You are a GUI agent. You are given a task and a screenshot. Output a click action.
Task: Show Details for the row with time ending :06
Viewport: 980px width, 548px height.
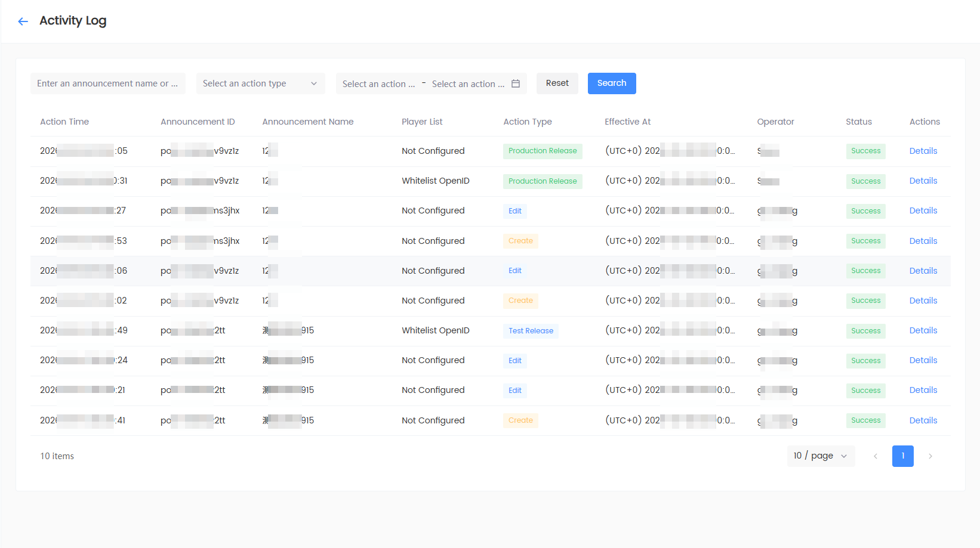(x=923, y=271)
